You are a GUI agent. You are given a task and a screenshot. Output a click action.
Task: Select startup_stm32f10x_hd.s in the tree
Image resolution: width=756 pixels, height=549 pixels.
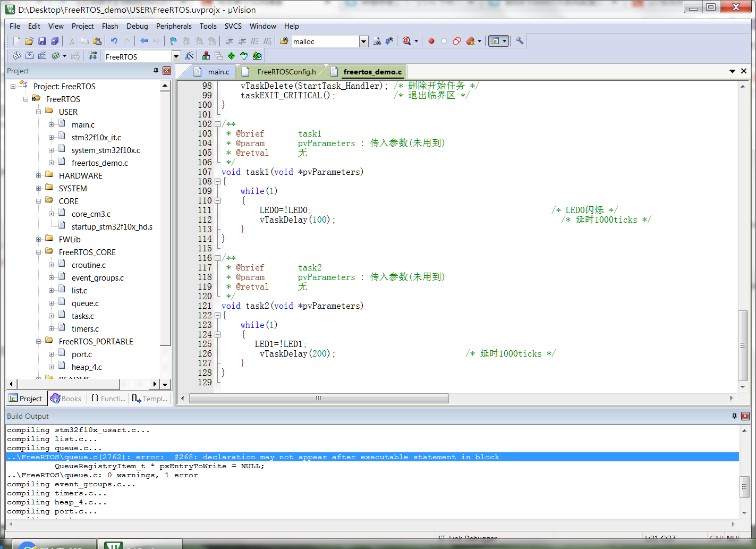[x=112, y=227]
